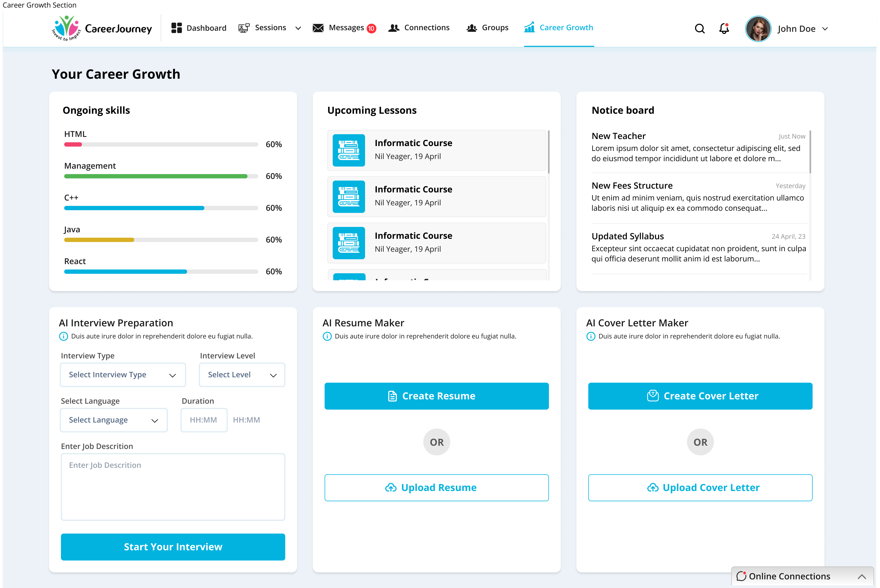Click the Create Cover Letter button
Viewport: 880px width, 588px height.
[x=700, y=396]
